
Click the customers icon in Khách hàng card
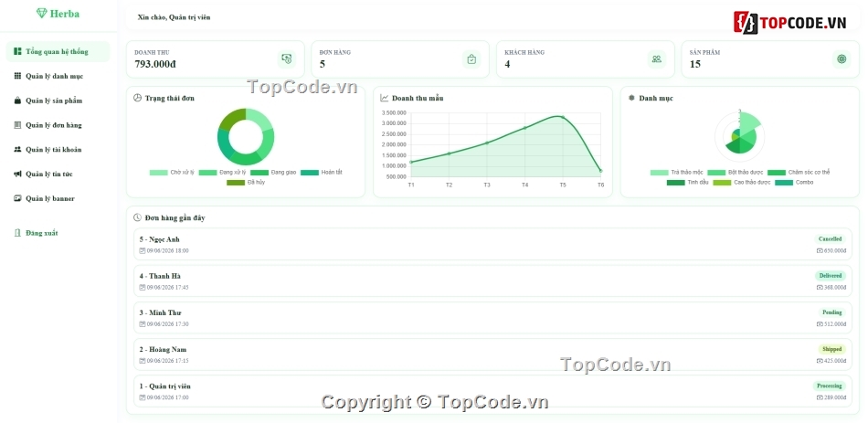click(x=657, y=59)
